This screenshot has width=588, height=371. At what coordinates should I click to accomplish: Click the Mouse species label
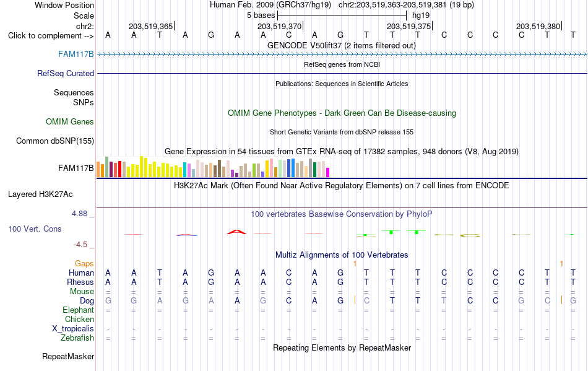[82, 292]
